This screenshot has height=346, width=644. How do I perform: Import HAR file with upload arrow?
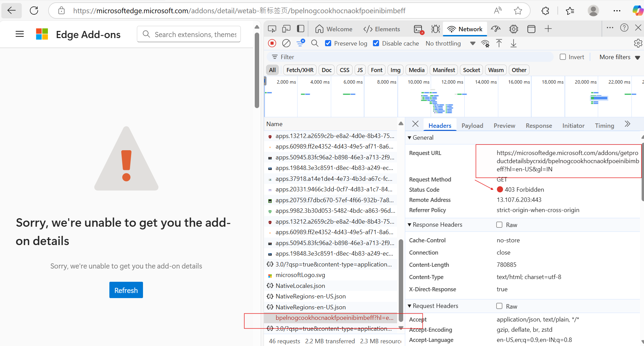tap(499, 43)
